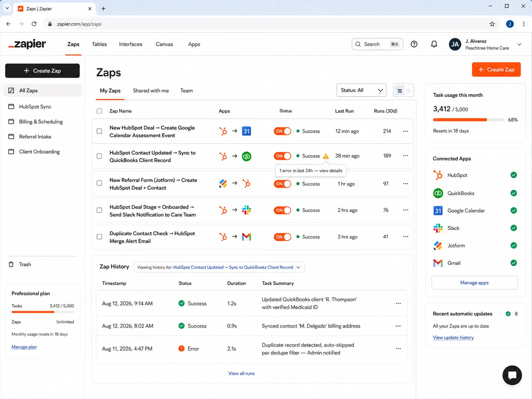Switch to the list view layout icon
Screen dimensions: 532x399
tap(400, 91)
